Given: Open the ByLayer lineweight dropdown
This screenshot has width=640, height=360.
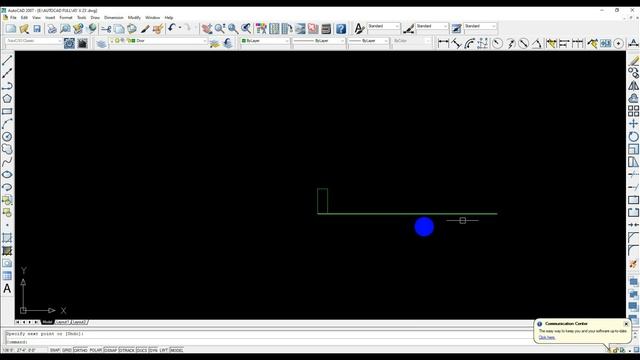Looking at the screenshot, I should tap(368, 41).
